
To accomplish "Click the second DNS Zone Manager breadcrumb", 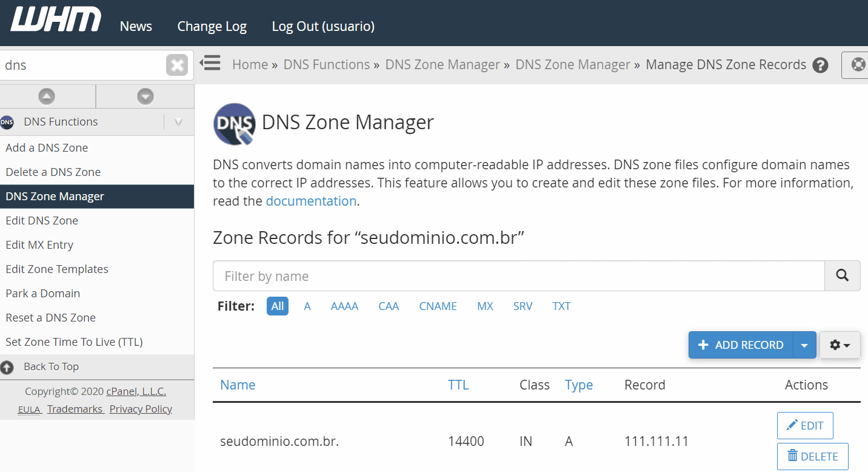I will 573,65.
